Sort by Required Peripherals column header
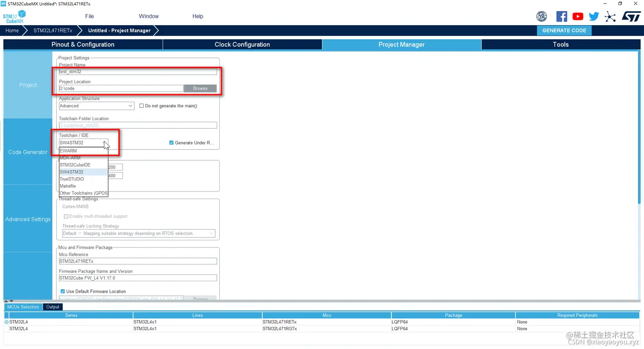 (578, 315)
